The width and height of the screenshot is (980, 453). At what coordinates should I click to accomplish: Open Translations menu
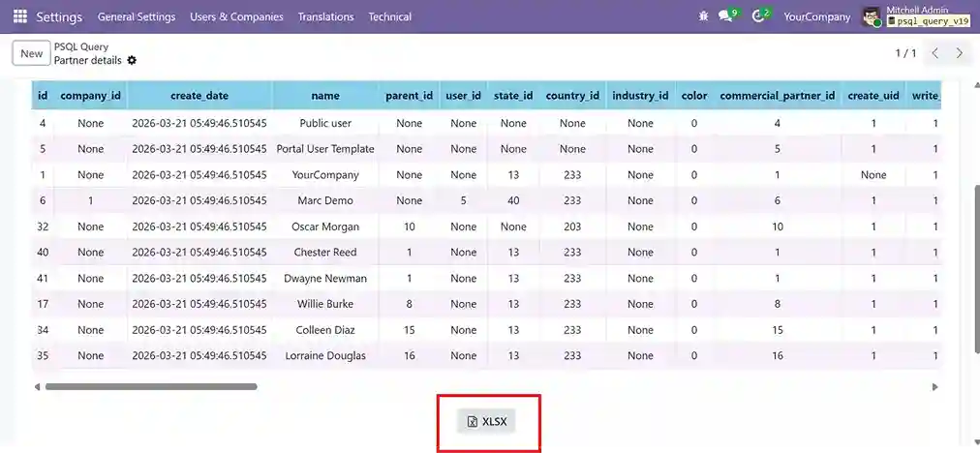(x=325, y=16)
